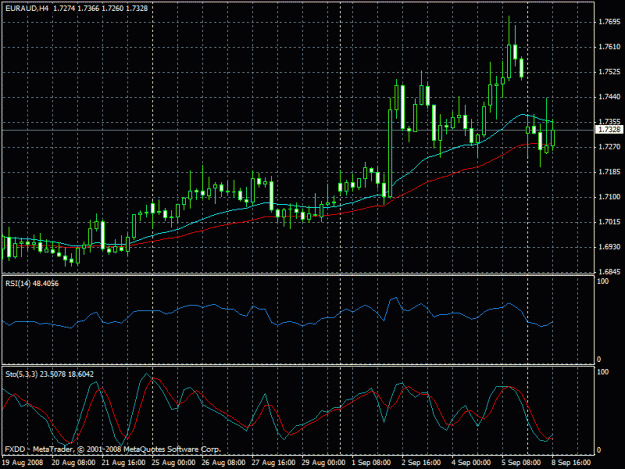Click the 20 Aug 08:00 time label
625x469 pixels.
74,463
